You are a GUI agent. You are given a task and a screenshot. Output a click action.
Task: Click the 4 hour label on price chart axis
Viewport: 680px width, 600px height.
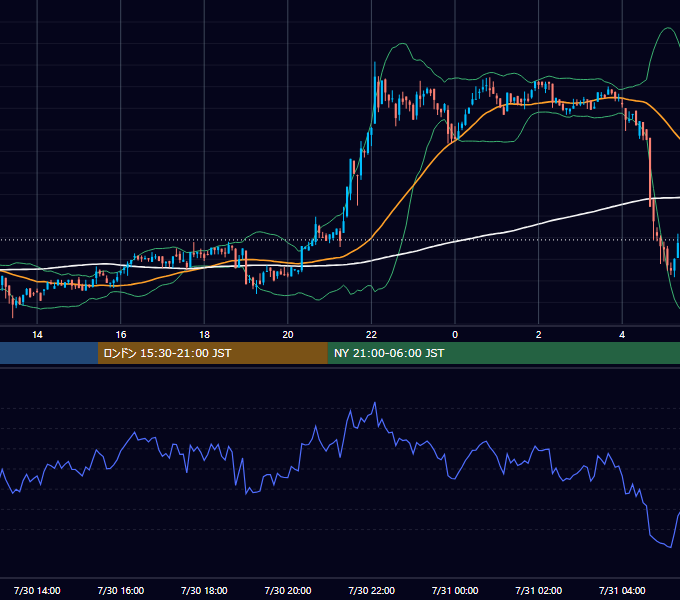coord(622,335)
